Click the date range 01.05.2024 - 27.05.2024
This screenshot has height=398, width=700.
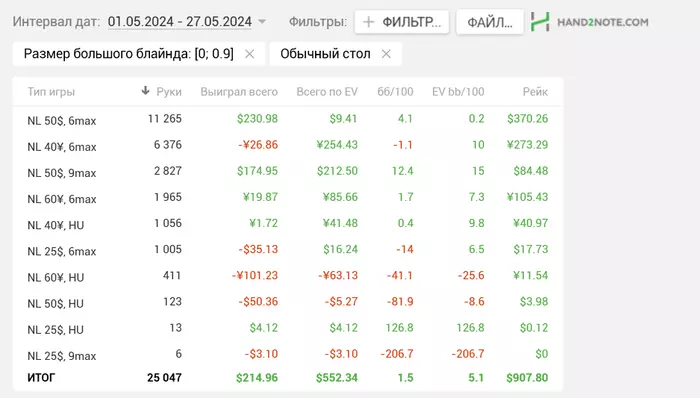(180, 21)
